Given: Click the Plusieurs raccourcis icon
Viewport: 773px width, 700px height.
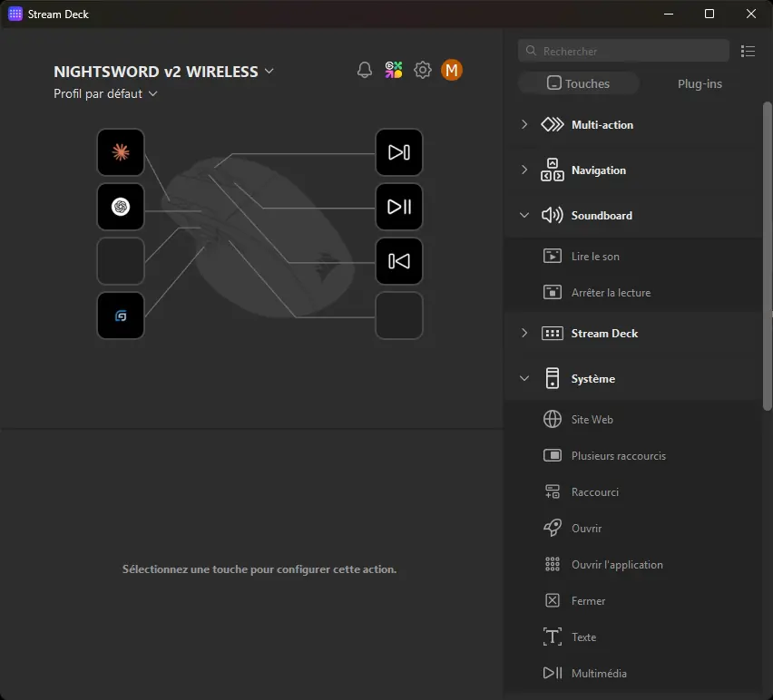Looking at the screenshot, I should 553,455.
